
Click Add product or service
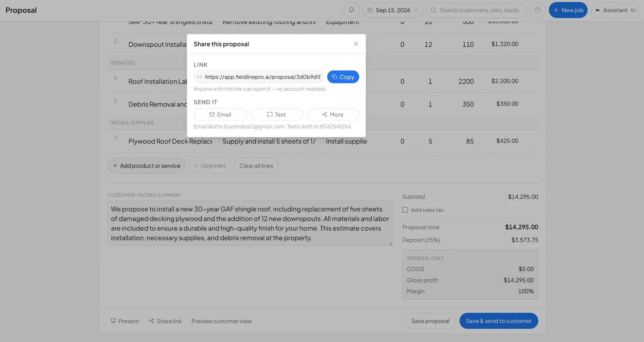pos(146,165)
